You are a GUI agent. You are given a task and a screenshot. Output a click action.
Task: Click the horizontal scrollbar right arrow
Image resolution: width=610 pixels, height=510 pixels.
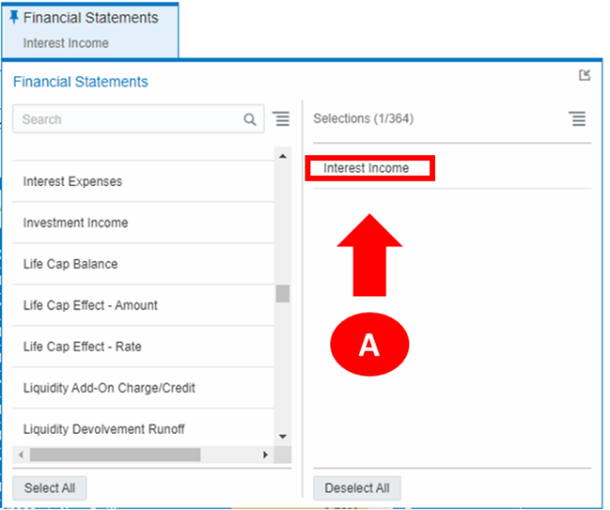(x=265, y=454)
